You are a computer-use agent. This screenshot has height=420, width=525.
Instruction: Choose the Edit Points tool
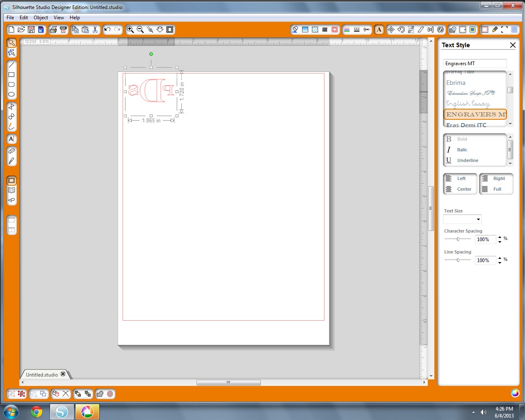coord(11,53)
